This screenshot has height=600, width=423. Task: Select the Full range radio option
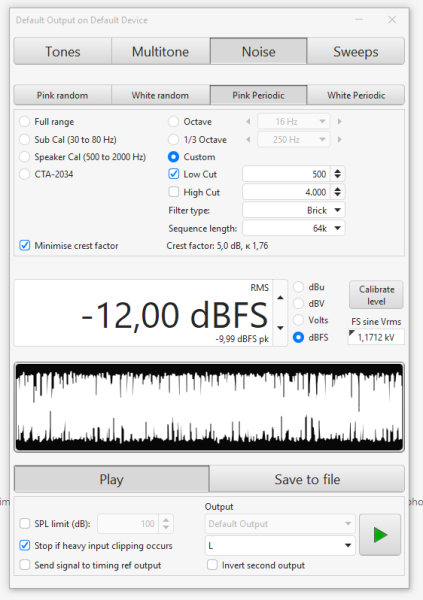coord(24,122)
